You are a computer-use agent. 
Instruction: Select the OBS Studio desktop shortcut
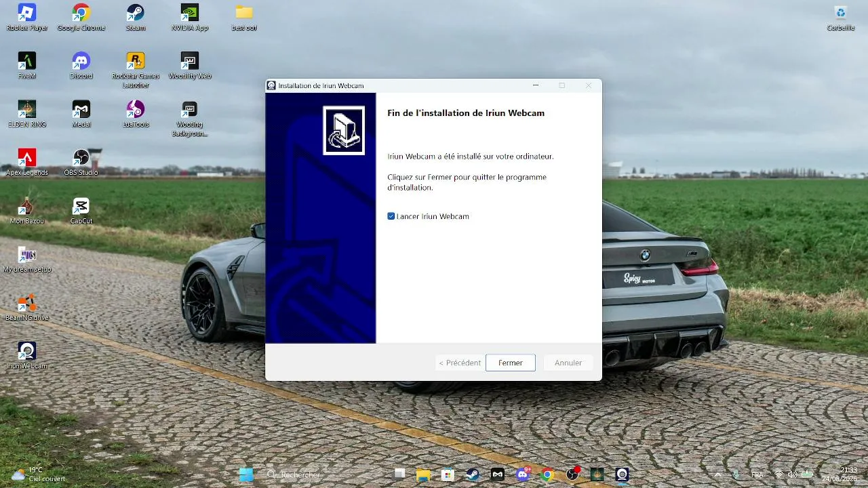(x=81, y=163)
